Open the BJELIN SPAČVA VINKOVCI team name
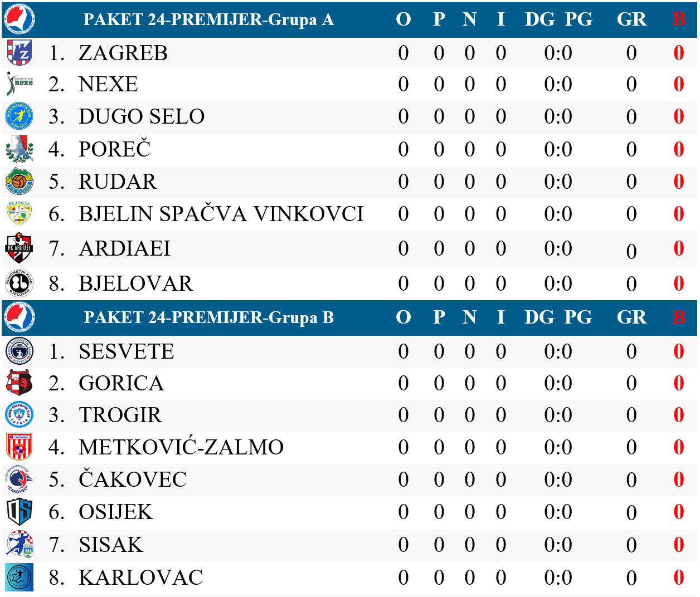Viewport: 700px width, 597px height. tap(221, 214)
